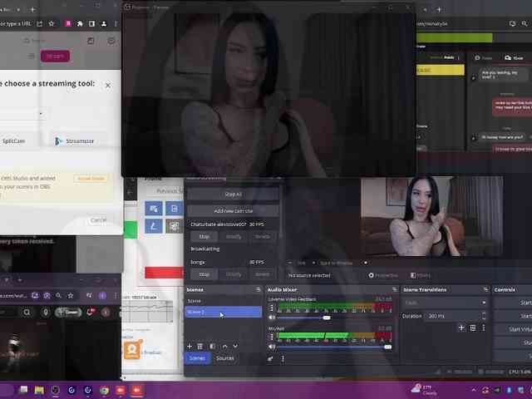Open Lovense Video Feedback audio options menu
532x399 pixels.
[x=272, y=308]
